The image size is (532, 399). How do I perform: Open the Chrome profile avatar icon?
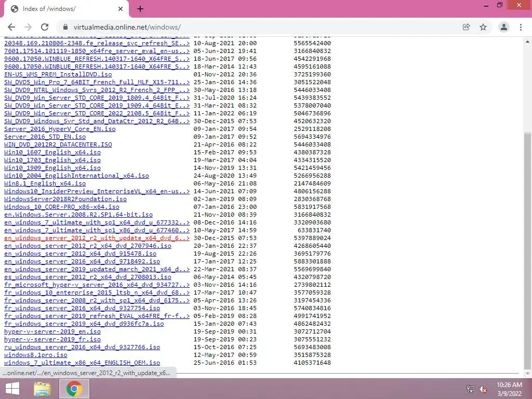pos(504,27)
